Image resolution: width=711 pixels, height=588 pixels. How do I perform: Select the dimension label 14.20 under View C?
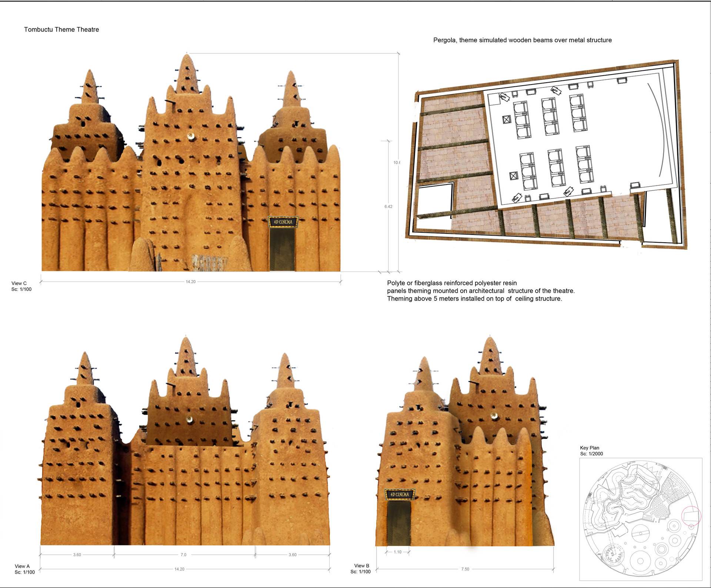[x=191, y=281]
